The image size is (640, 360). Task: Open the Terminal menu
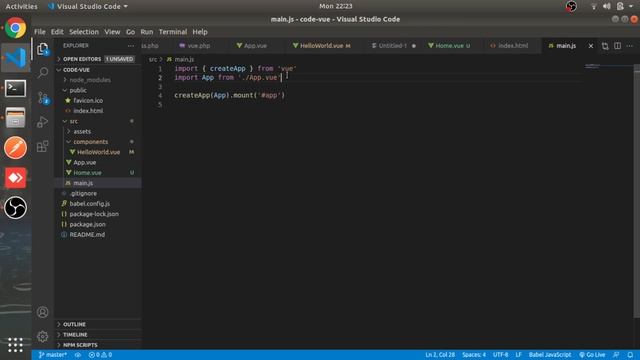pyautogui.click(x=173, y=32)
